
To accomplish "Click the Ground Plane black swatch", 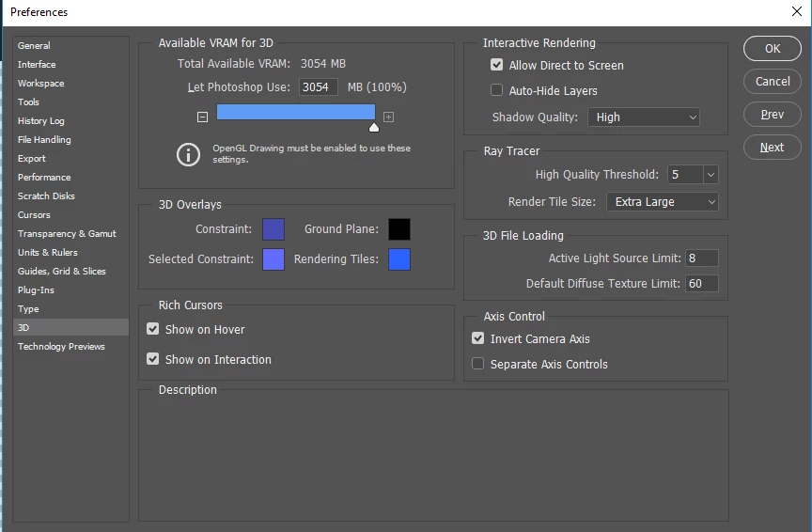I will click(399, 229).
